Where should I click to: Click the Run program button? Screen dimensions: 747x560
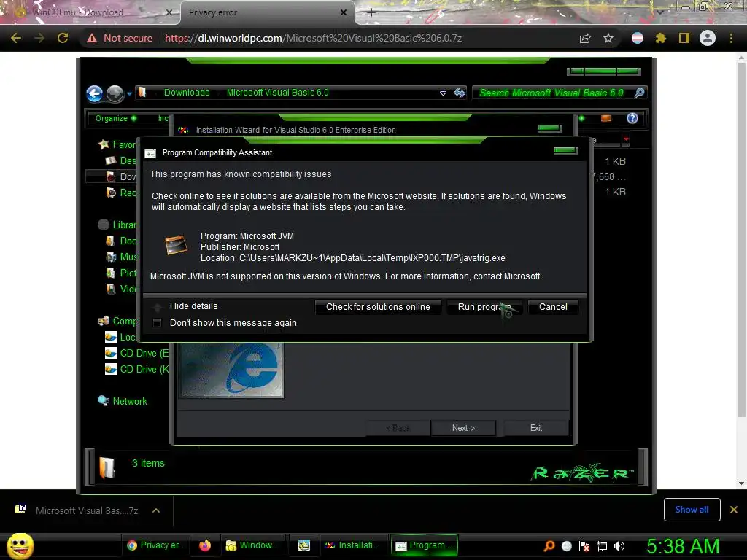point(484,307)
